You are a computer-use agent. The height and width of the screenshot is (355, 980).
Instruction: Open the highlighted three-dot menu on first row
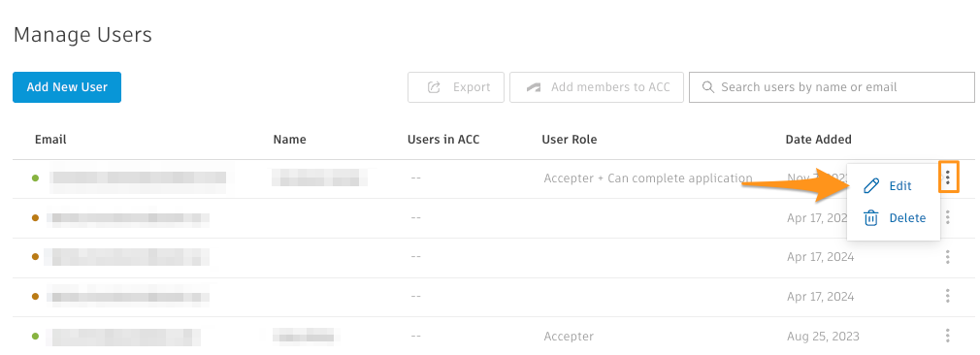coord(948,178)
